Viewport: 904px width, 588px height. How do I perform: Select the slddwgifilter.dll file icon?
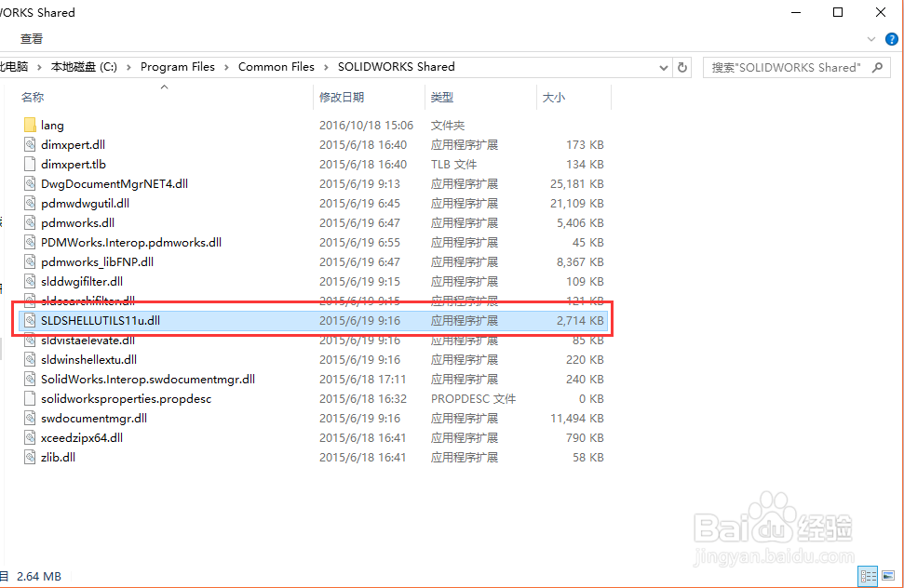pos(30,282)
